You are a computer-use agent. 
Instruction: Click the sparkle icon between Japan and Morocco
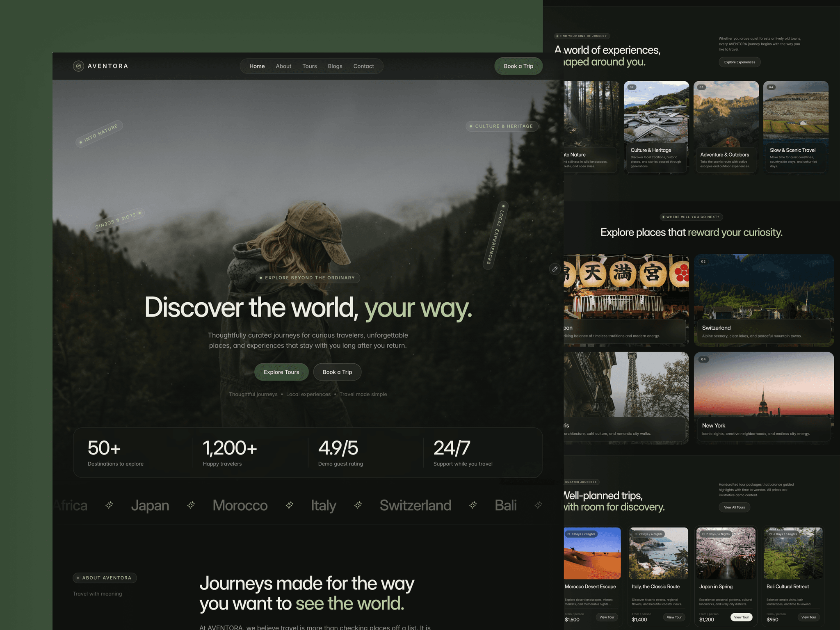191,505
